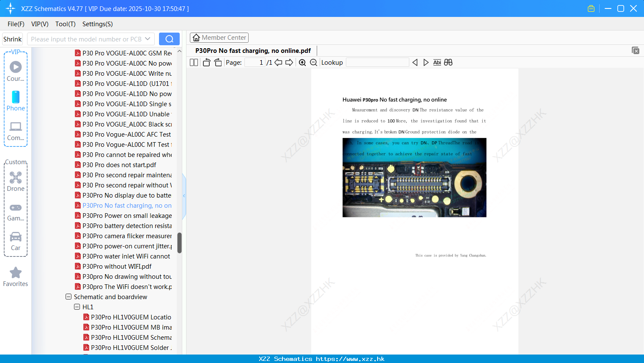Open P30 Pro VOGUE-AL10D (U1701 file
This screenshot has height=363, width=644.
[123, 84]
